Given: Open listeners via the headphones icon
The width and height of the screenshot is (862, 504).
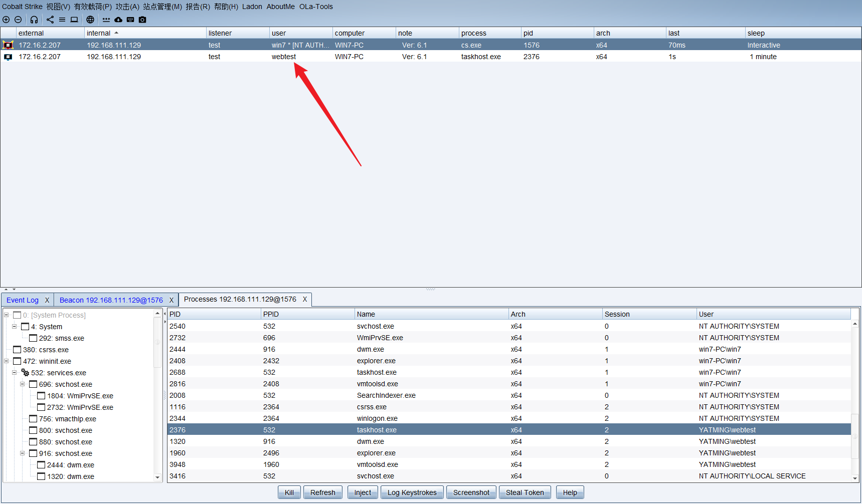Looking at the screenshot, I should coord(34,20).
